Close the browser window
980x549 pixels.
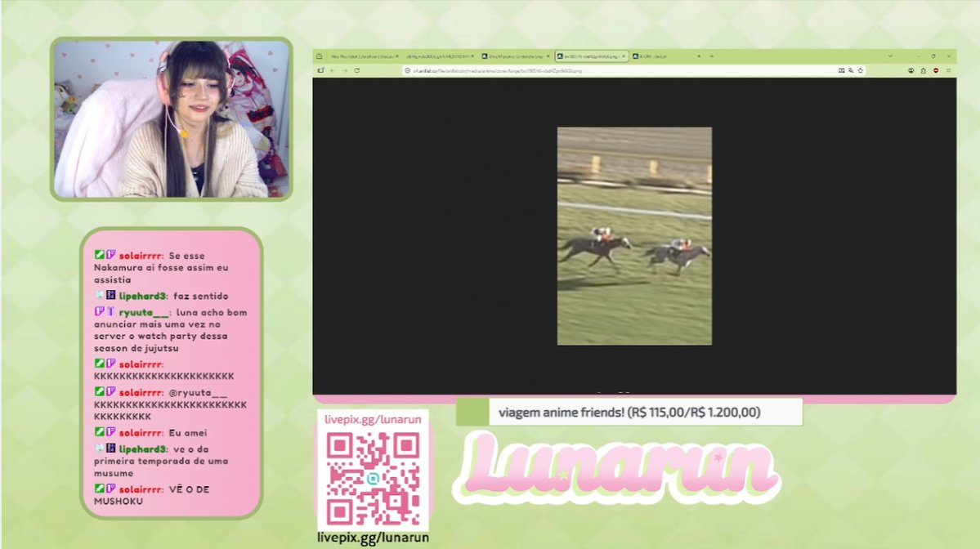point(949,56)
